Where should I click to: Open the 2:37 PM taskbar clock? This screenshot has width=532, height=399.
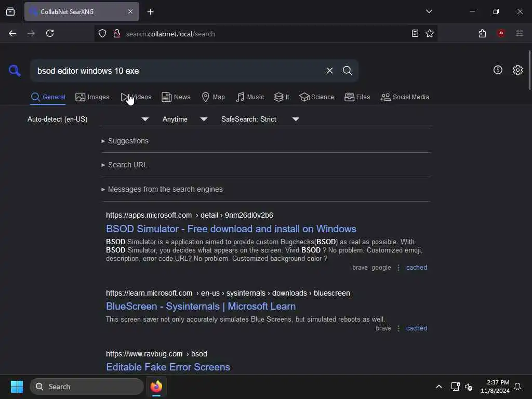(495, 387)
